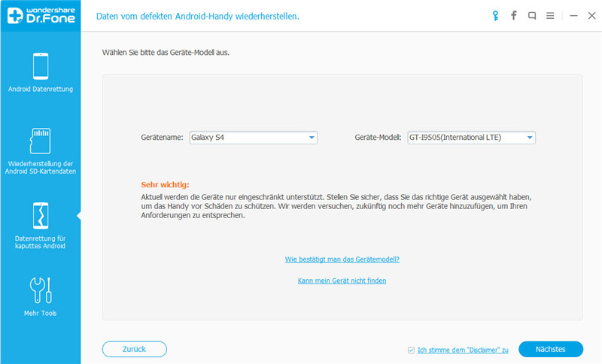The height and width of the screenshot is (364, 602).
Task: Click the Nächstes button
Action: click(x=551, y=349)
